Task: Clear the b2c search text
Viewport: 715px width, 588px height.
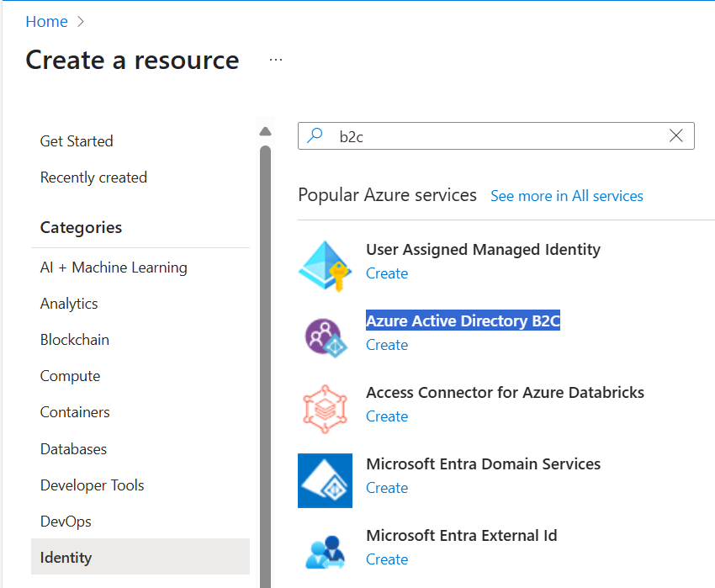Action: click(675, 135)
